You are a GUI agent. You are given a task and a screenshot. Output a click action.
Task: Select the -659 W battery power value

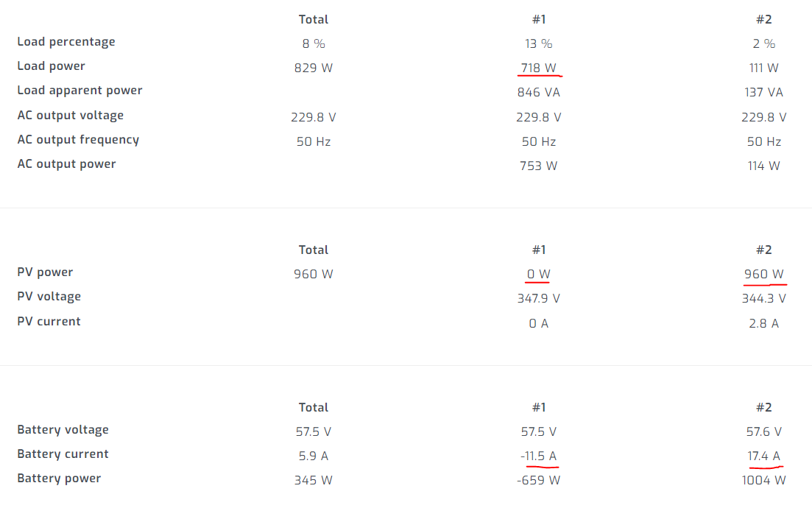[539, 480]
